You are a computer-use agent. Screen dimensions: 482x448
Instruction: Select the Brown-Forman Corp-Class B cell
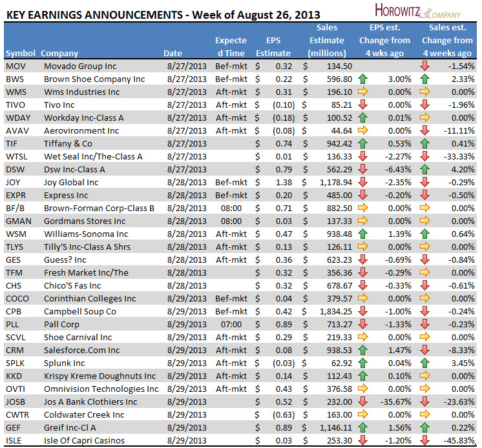point(99,208)
